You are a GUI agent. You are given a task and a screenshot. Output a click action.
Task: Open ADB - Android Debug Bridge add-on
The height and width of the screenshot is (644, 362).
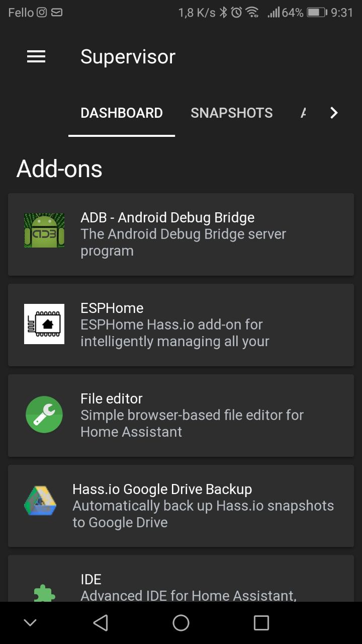pos(167,217)
